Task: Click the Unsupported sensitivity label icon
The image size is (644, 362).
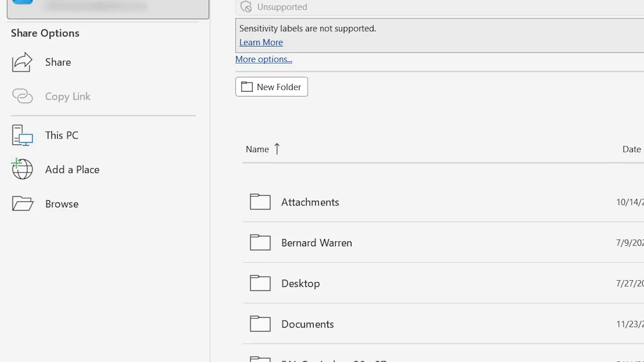Action: [x=246, y=7]
